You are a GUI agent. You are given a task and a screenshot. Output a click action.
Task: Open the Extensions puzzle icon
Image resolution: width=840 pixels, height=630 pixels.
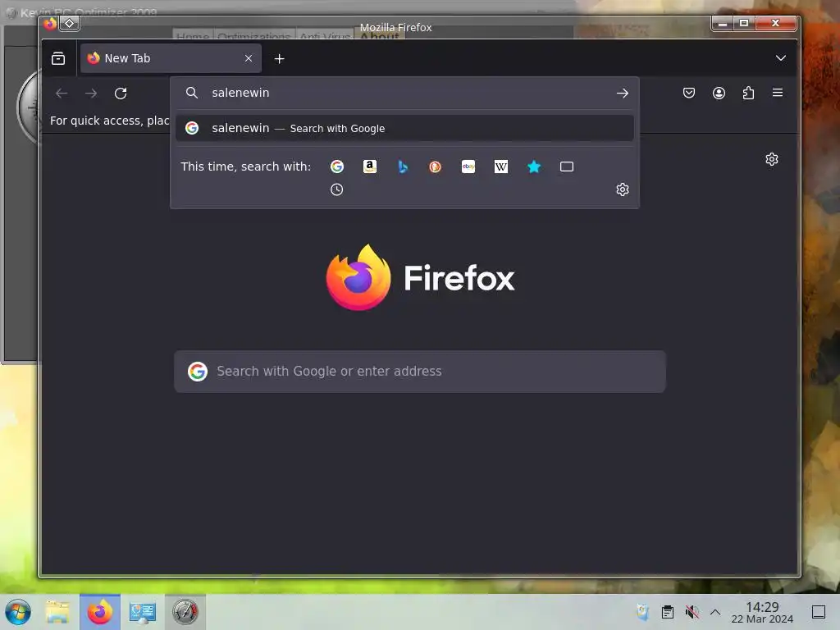pyautogui.click(x=748, y=94)
